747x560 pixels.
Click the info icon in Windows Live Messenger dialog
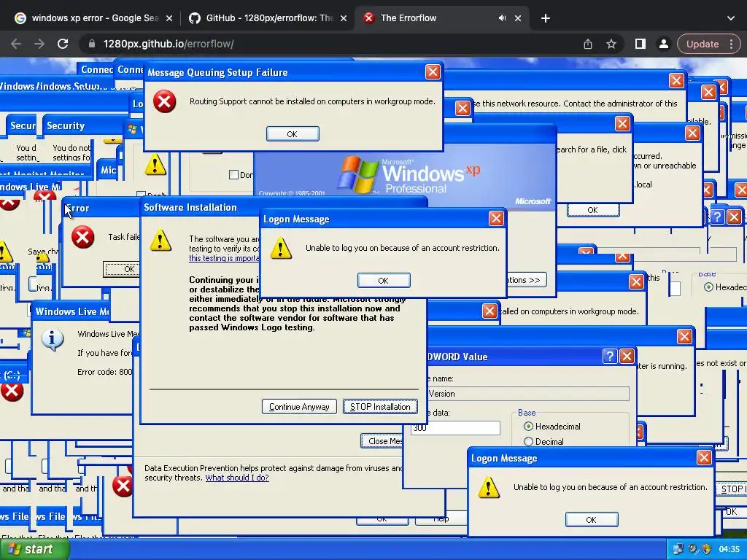(x=53, y=340)
